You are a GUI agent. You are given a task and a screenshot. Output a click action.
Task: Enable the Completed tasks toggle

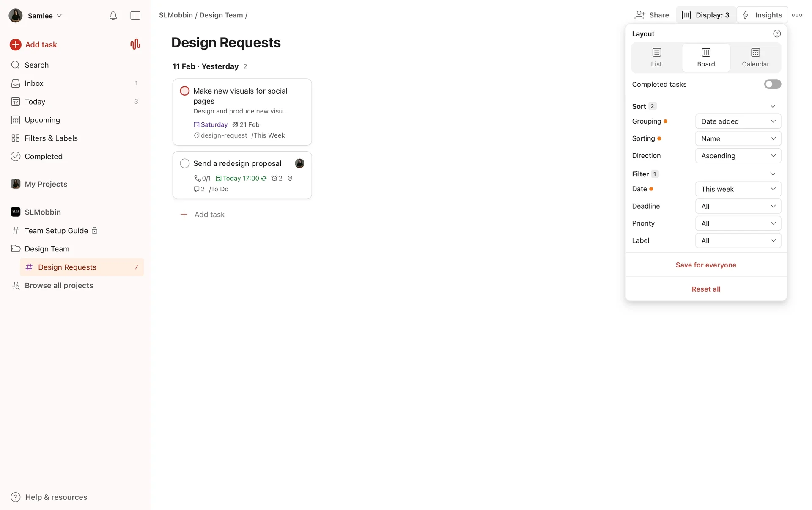pyautogui.click(x=772, y=84)
